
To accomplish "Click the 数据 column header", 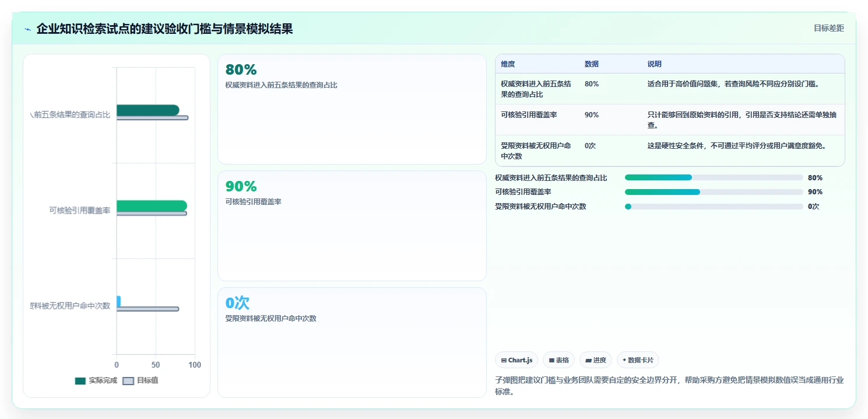I will tap(592, 64).
